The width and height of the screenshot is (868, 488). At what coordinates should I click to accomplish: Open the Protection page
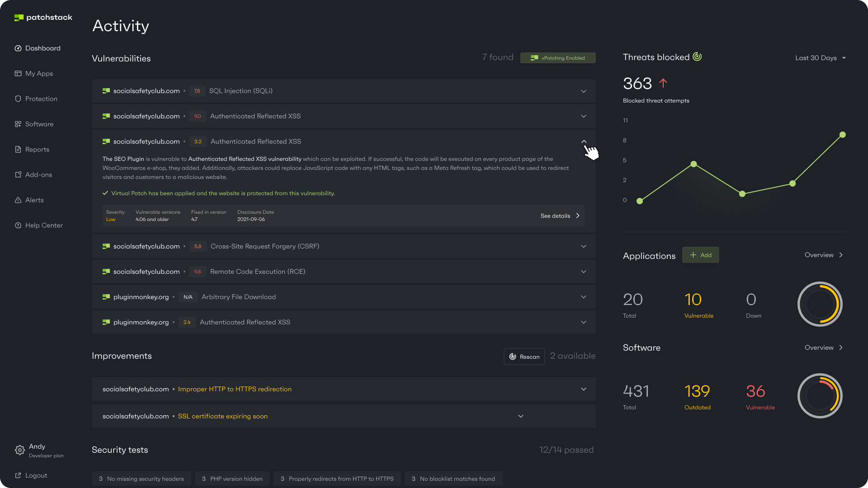[x=36, y=99]
